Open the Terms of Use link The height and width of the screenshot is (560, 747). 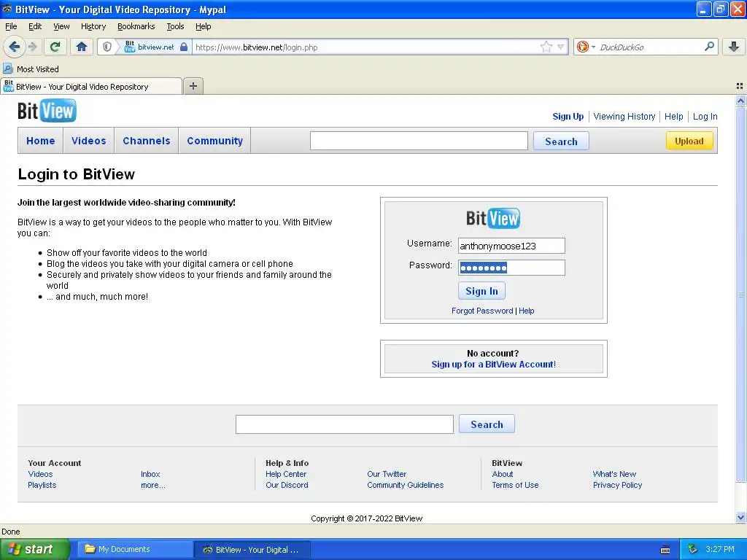pos(515,485)
